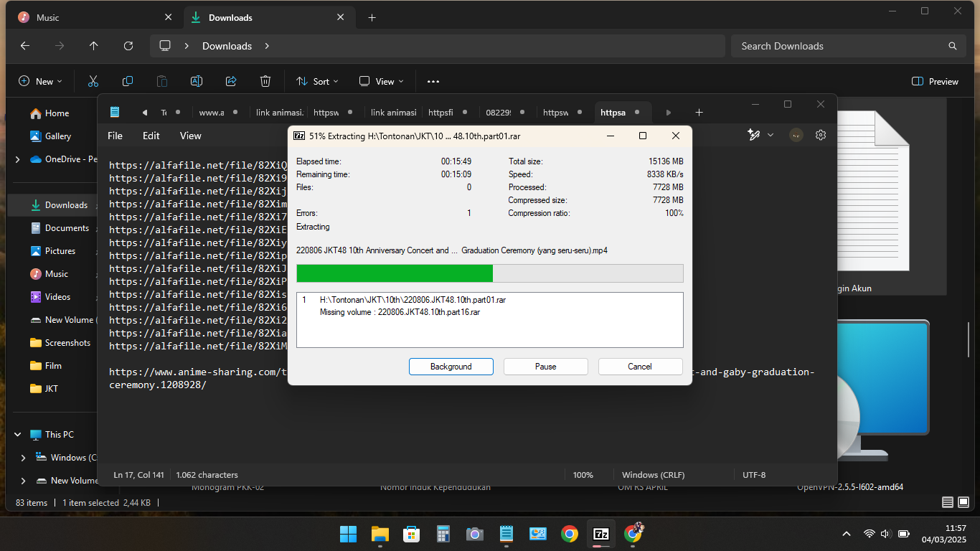Click the Cut icon in Explorer toolbar
The height and width of the screenshot is (551, 980).
(x=93, y=81)
